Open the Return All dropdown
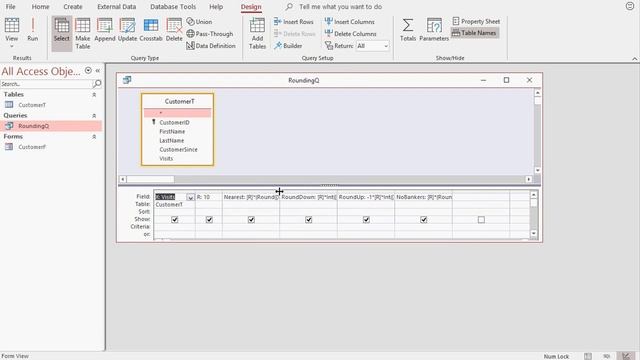Image resolution: width=640 pixels, height=360 pixels. point(386,46)
